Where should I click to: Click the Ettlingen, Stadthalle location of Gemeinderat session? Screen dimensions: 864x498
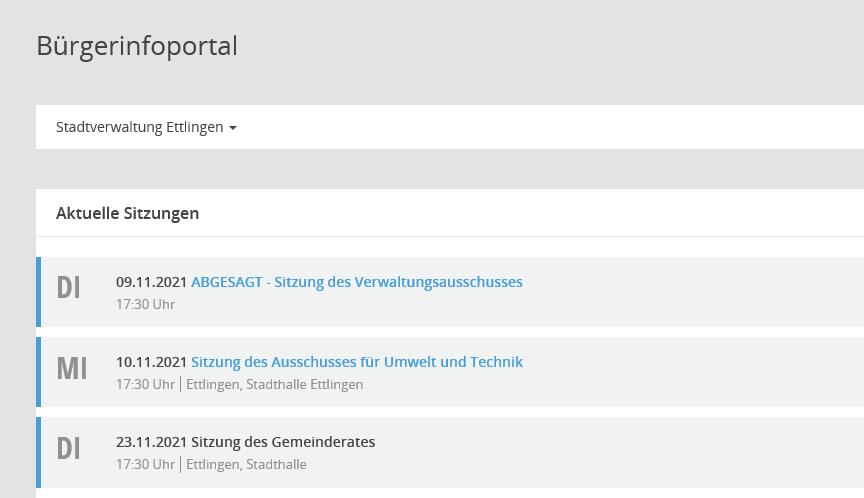pos(246,464)
